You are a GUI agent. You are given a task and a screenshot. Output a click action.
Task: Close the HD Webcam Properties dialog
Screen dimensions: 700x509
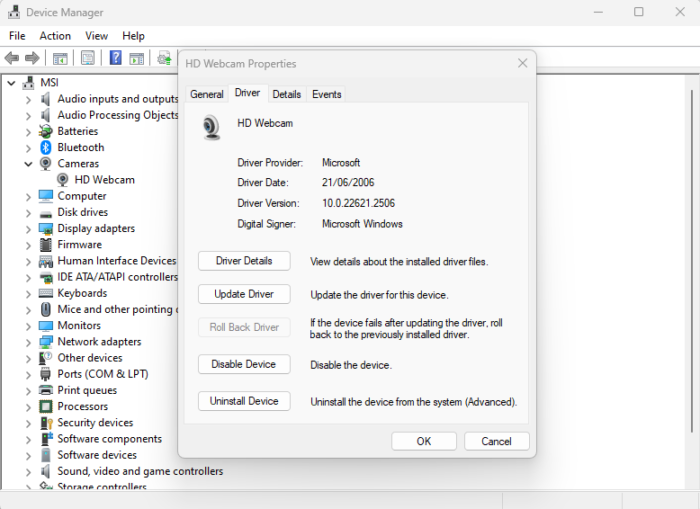(522, 63)
